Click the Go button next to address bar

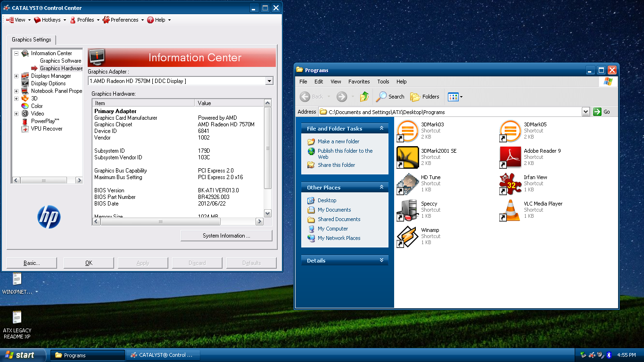(603, 112)
